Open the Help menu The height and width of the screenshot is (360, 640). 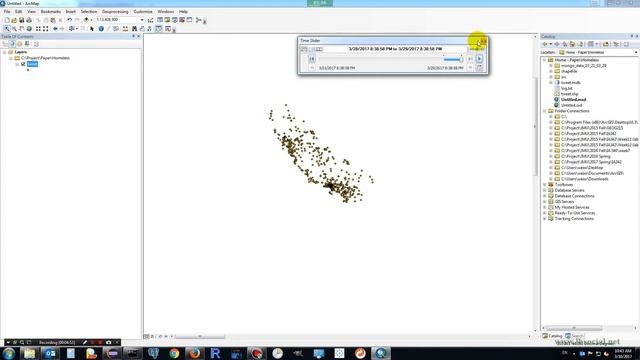click(183, 11)
